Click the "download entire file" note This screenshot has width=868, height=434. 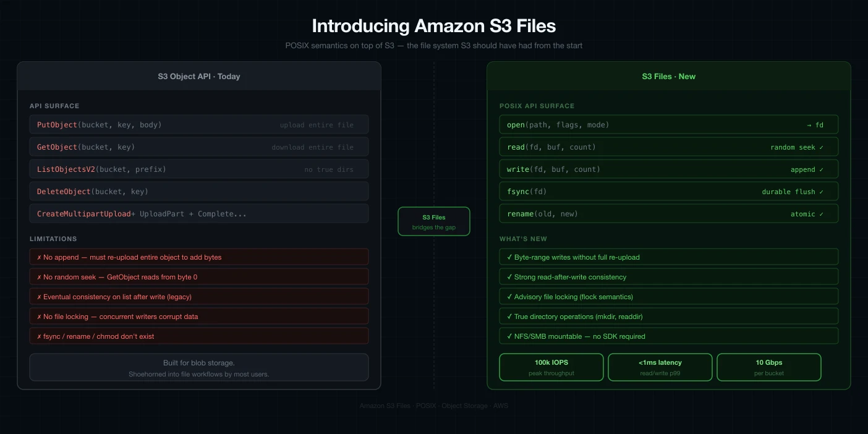(313, 147)
